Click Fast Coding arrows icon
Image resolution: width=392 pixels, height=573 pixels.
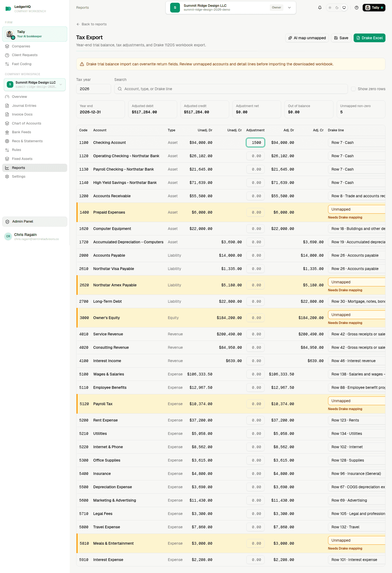[7, 64]
